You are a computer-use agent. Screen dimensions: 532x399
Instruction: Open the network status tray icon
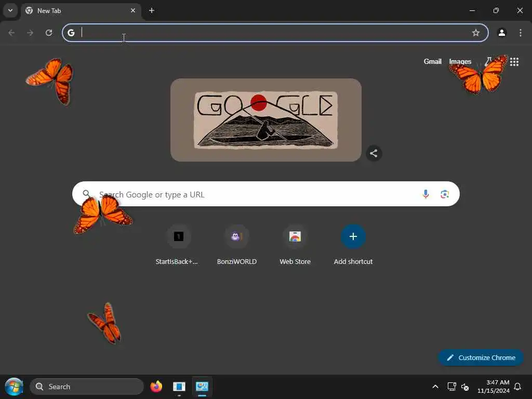(451, 387)
